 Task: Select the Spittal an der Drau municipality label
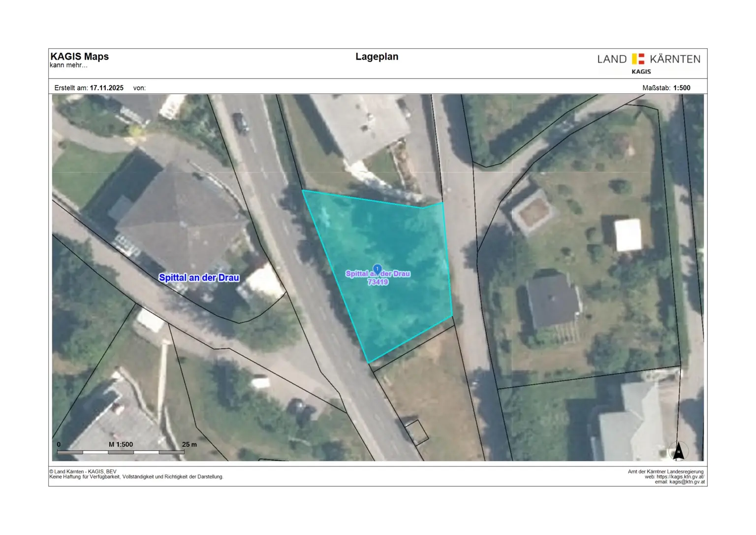tap(199, 277)
